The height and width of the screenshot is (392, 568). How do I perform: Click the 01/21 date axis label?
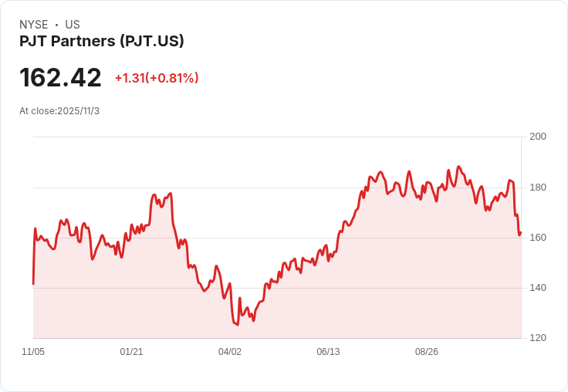click(131, 352)
